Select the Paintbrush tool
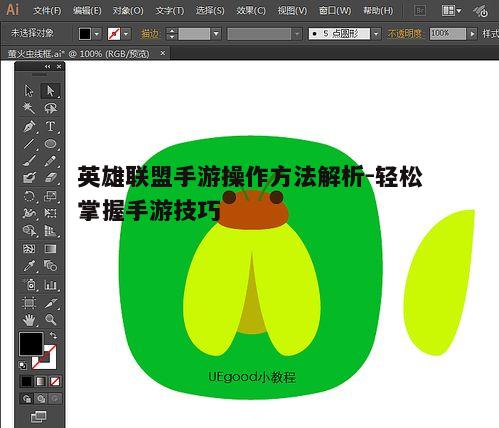The width and height of the screenshot is (499, 428). pos(29,161)
